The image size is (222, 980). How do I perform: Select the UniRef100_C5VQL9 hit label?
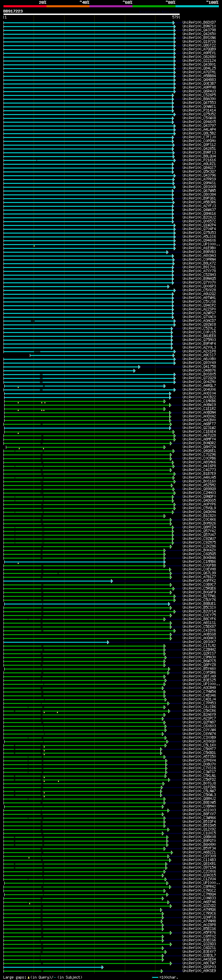tap(199, 509)
